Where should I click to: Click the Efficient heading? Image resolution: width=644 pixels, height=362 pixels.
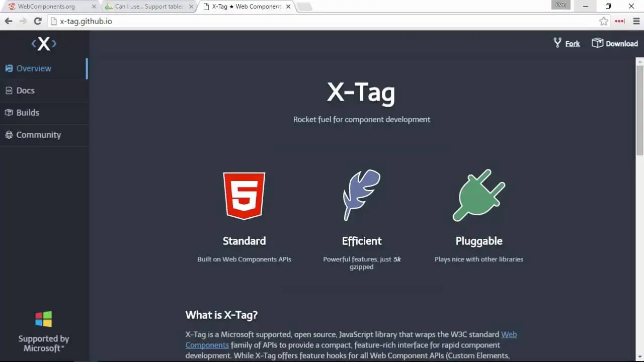pyautogui.click(x=362, y=241)
